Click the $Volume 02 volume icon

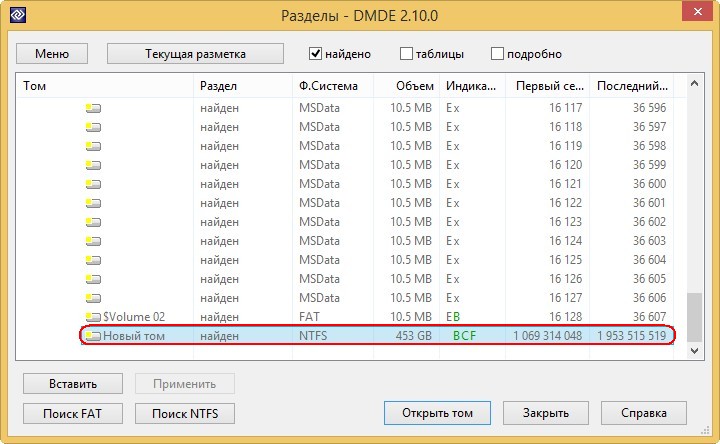tap(93, 317)
